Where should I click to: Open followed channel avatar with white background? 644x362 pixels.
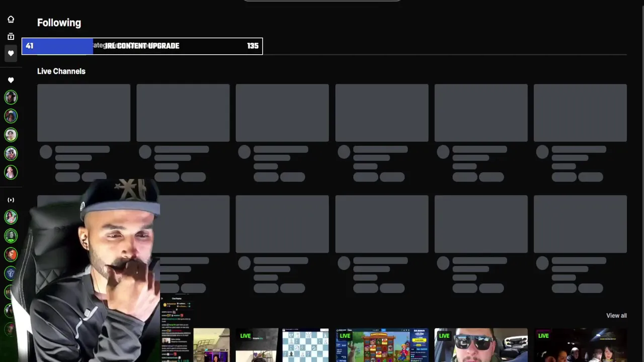11,135
